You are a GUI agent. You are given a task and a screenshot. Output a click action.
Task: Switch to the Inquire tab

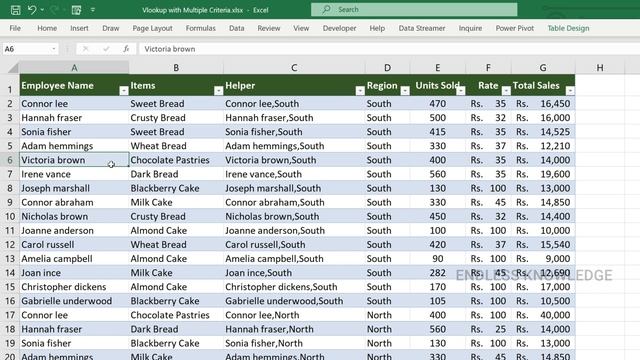click(470, 28)
